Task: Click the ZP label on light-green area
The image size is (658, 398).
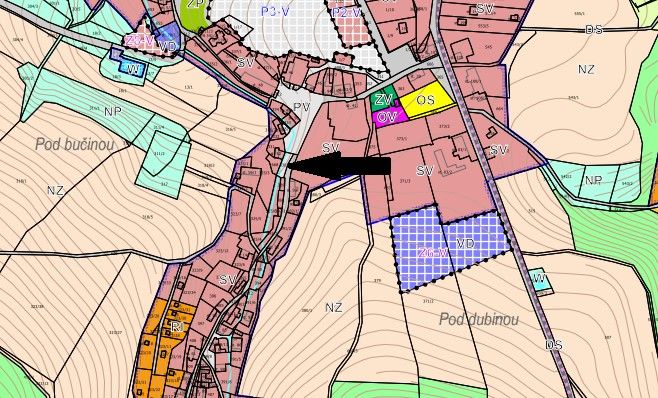Action: pos(195,3)
